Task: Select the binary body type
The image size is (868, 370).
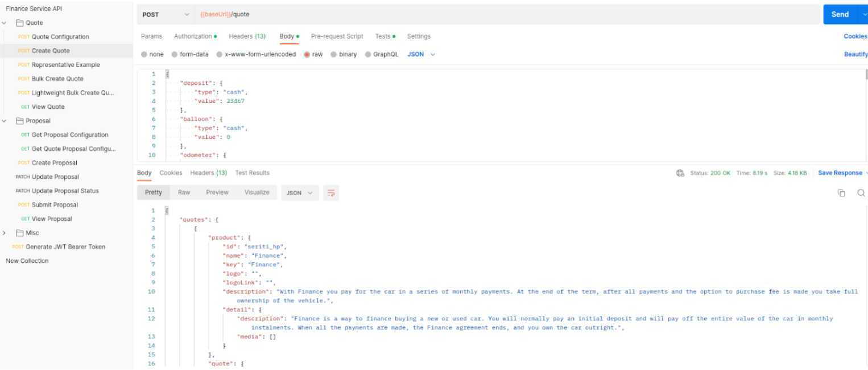Action: (x=344, y=55)
